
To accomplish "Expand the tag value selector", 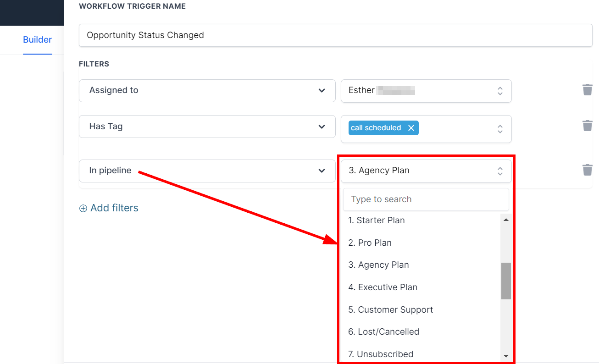I will point(499,129).
